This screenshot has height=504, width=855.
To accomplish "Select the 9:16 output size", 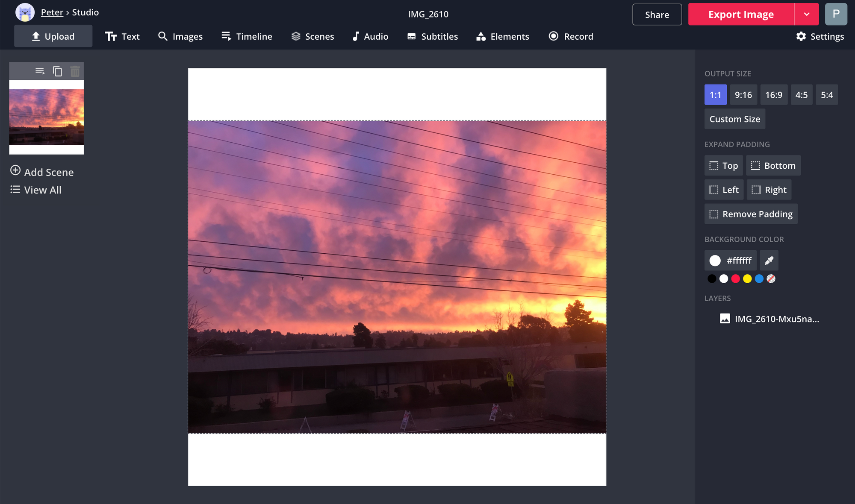I will coord(743,95).
